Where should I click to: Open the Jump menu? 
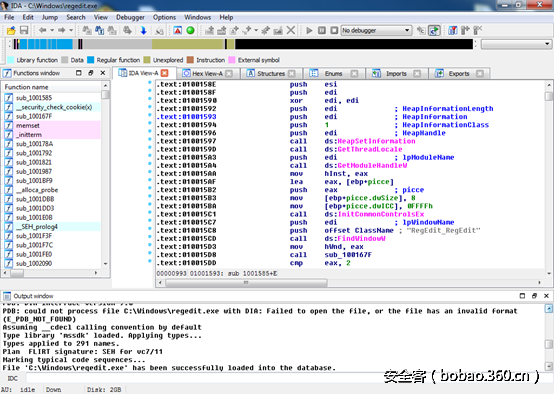pos(50,17)
